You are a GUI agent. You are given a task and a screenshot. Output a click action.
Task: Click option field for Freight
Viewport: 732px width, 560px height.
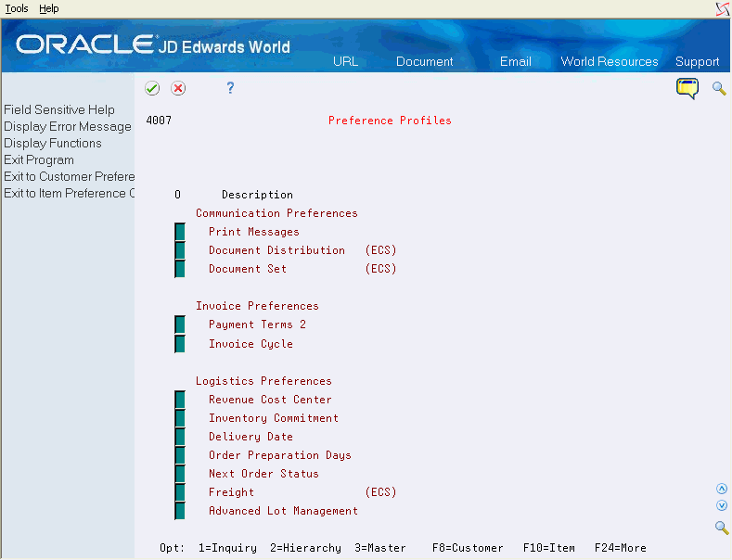[x=180, y=492]
